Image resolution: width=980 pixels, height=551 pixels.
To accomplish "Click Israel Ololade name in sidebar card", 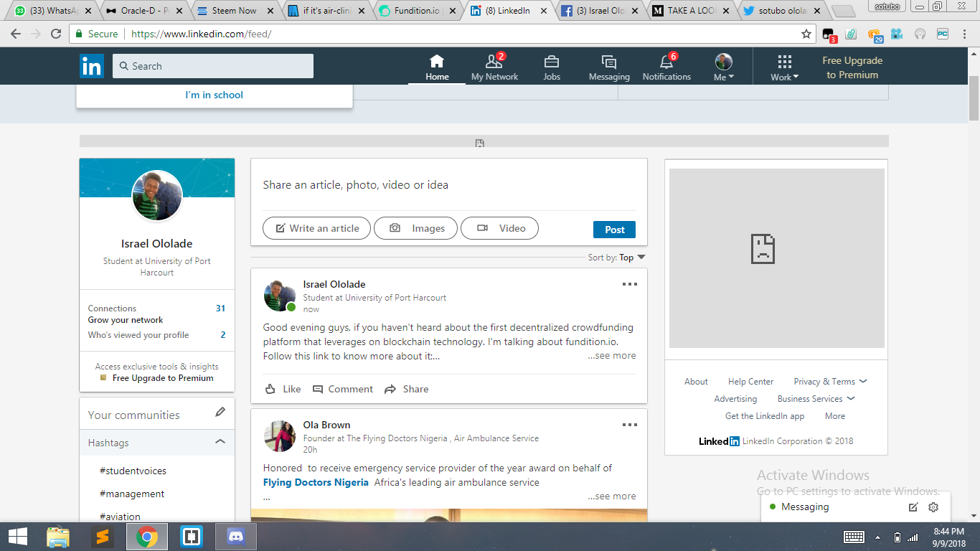I will [157, 243].
